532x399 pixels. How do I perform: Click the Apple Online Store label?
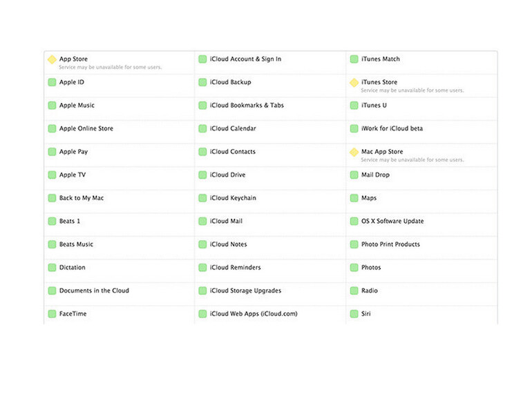point(86,128)
